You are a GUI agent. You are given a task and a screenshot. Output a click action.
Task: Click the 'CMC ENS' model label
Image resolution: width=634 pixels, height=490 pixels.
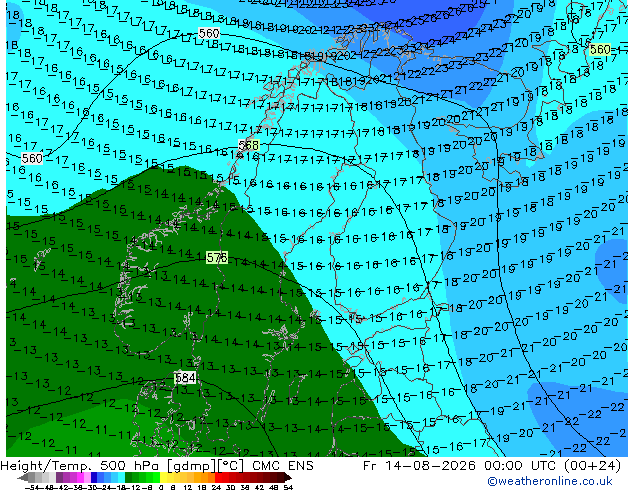coord(283,466)
